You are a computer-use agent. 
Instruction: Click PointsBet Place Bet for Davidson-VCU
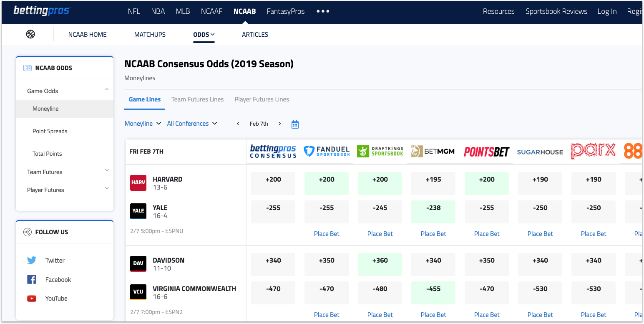tap(487, 315)
